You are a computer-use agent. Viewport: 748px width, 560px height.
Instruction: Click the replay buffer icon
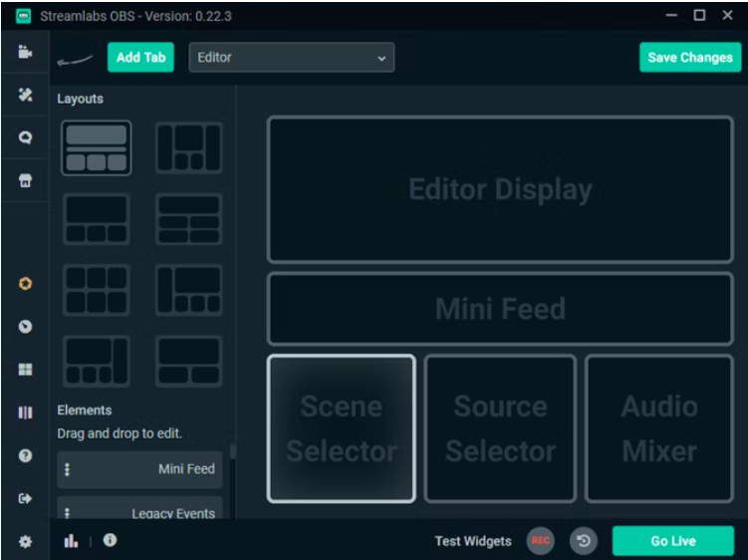click(584, 541)
